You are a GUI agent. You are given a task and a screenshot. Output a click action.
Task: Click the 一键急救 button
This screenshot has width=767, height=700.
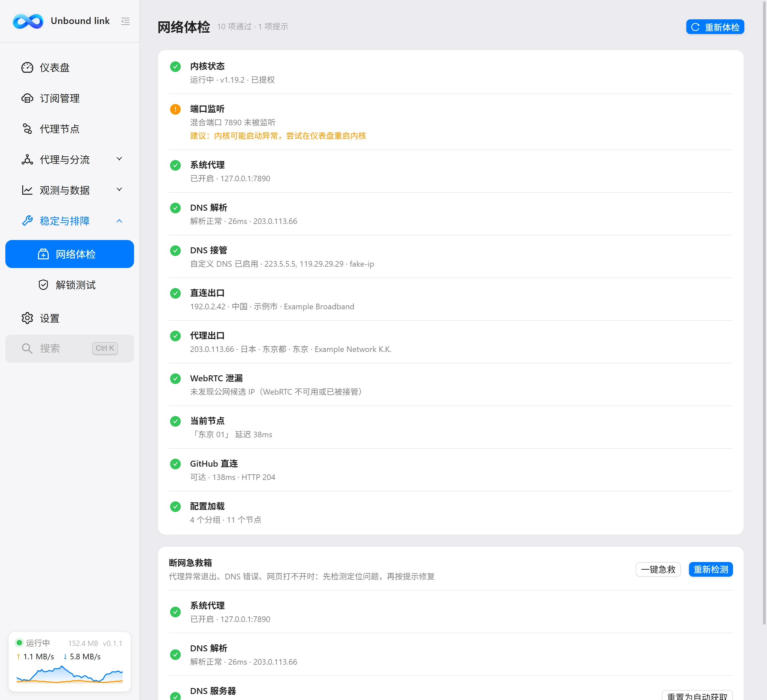pos(658,569)
